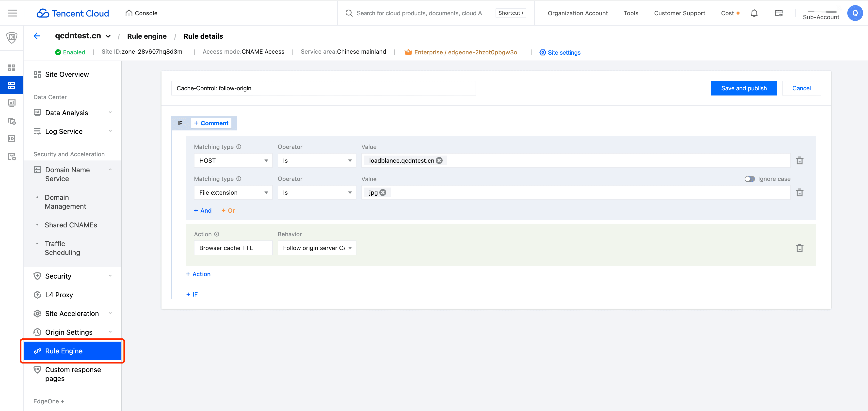The width and height of the screenshot is (868, 411).
Task: Delete the Browser cache TTL action
Action: (799, 248)
